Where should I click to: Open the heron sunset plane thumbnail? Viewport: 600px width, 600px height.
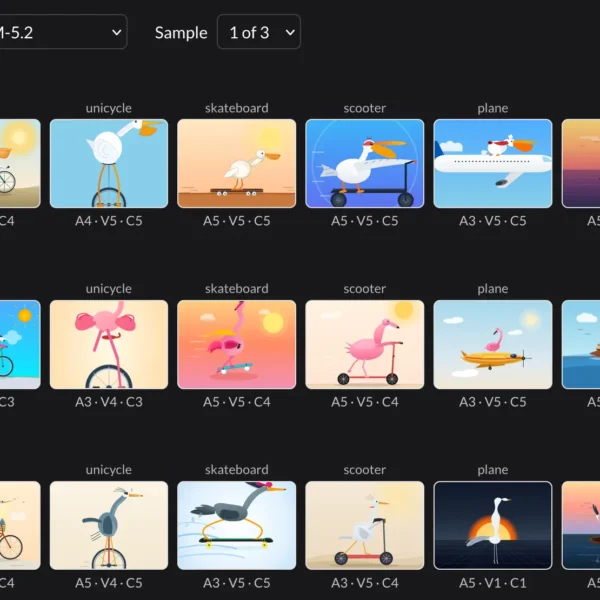click(492, 525)
